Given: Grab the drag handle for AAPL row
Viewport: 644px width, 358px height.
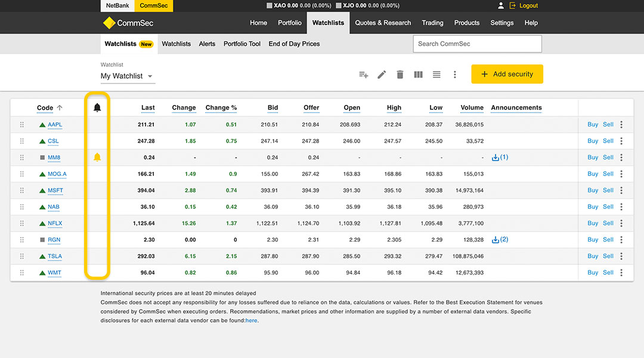Looking at the screenshot, I should click(22, 125).
